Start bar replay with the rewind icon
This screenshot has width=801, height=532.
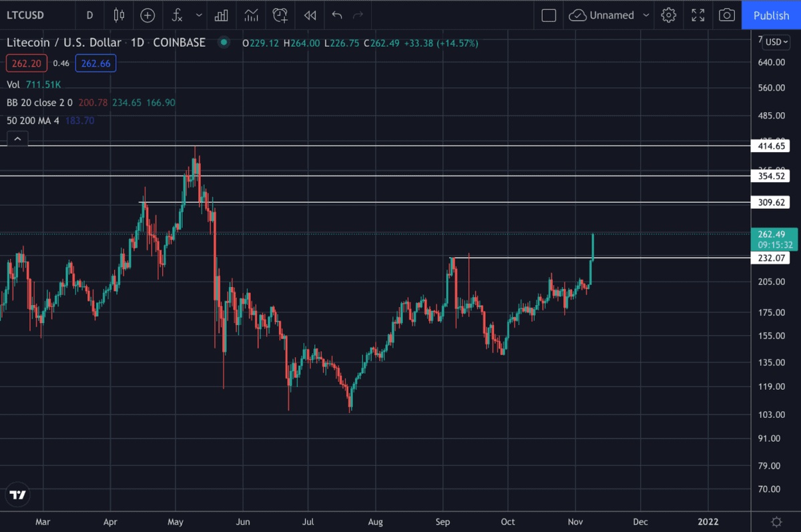[310, 15]
